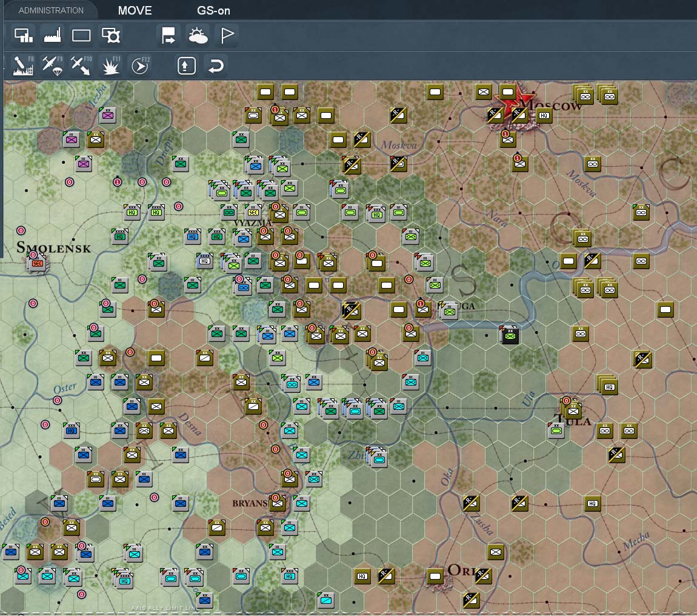This screenshot has height=616, width=697.
Task: Select the Soviet counter on Tula city
Action: click(x=573, y=410)
